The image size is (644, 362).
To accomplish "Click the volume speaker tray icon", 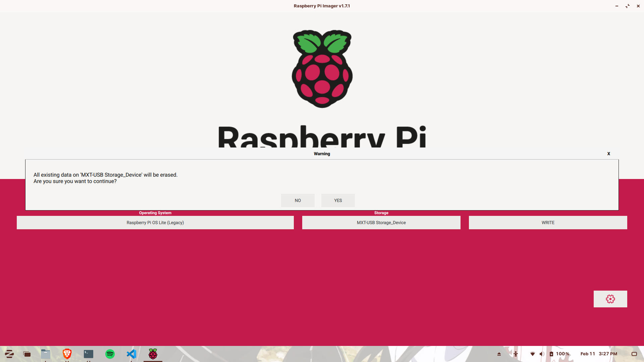I will [542, 354].
